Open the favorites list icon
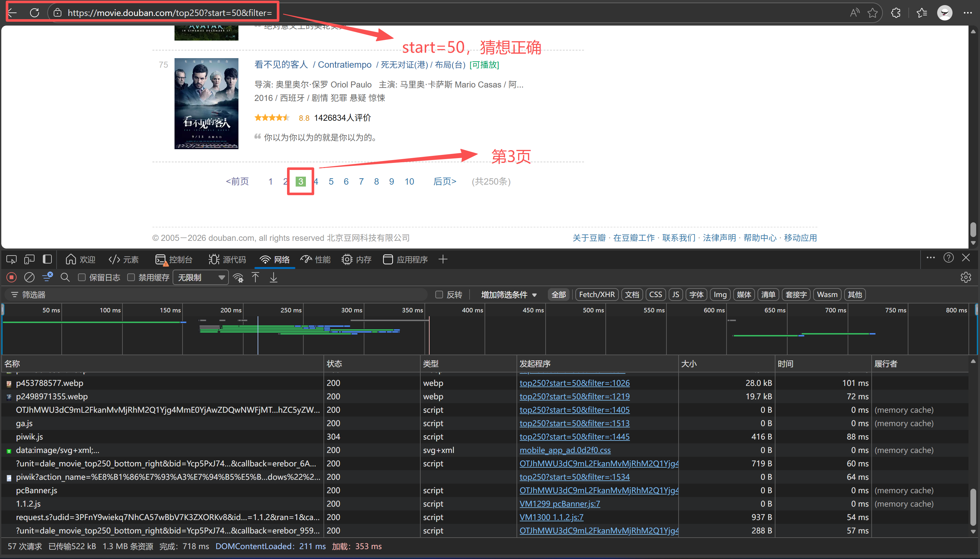The image size is (980, 559). pos(922,13)
